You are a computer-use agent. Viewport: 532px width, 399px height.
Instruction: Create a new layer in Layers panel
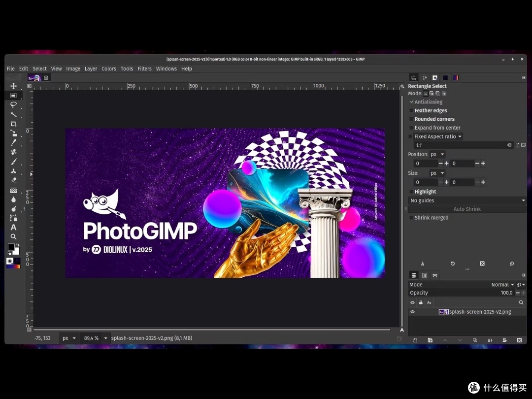coord(415,340)
